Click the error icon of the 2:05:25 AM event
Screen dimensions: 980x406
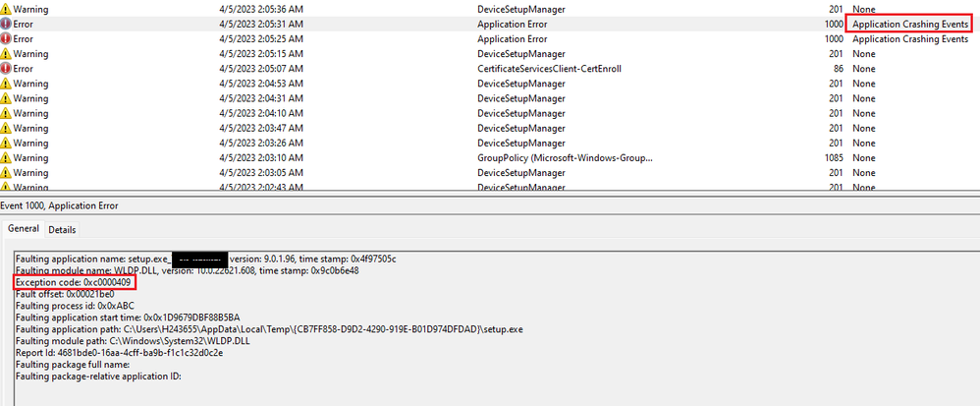click(x=6, y=38)
